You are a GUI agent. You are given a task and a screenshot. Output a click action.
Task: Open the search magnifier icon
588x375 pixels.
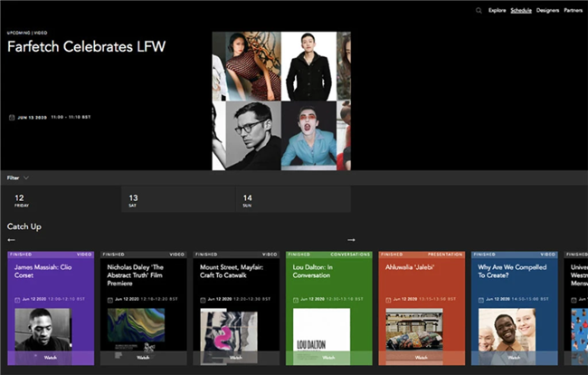point(479,11)
